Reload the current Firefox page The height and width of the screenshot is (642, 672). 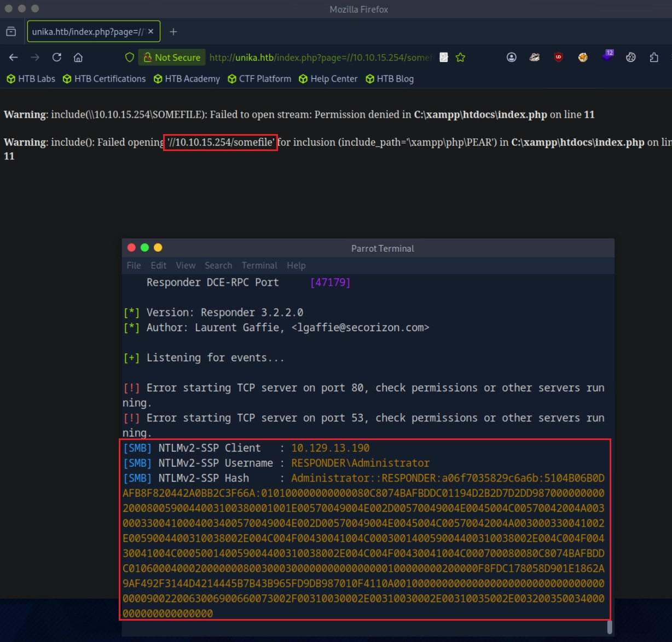pyautogui.click(x=57, y=57)
